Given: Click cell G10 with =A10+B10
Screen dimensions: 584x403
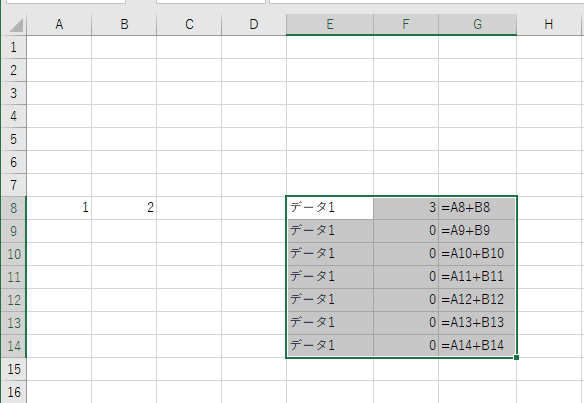Looking at the screenshot, I should 477,254.
